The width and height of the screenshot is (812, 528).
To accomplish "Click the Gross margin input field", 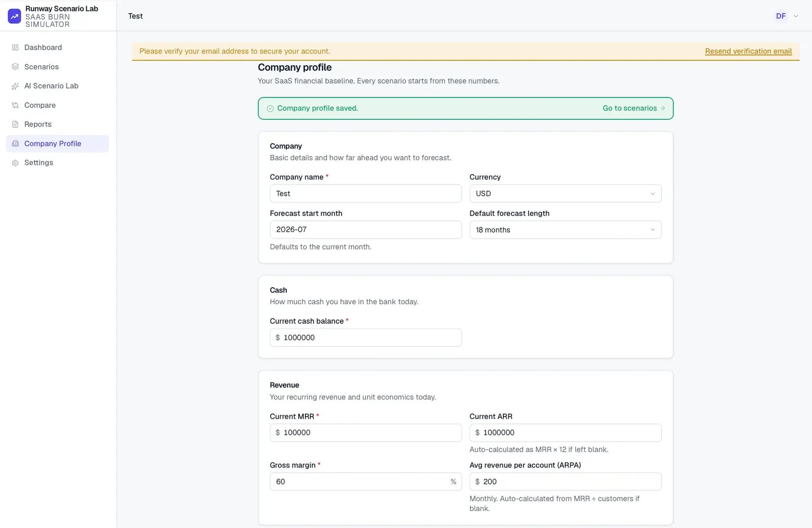I will pos(366,481).
